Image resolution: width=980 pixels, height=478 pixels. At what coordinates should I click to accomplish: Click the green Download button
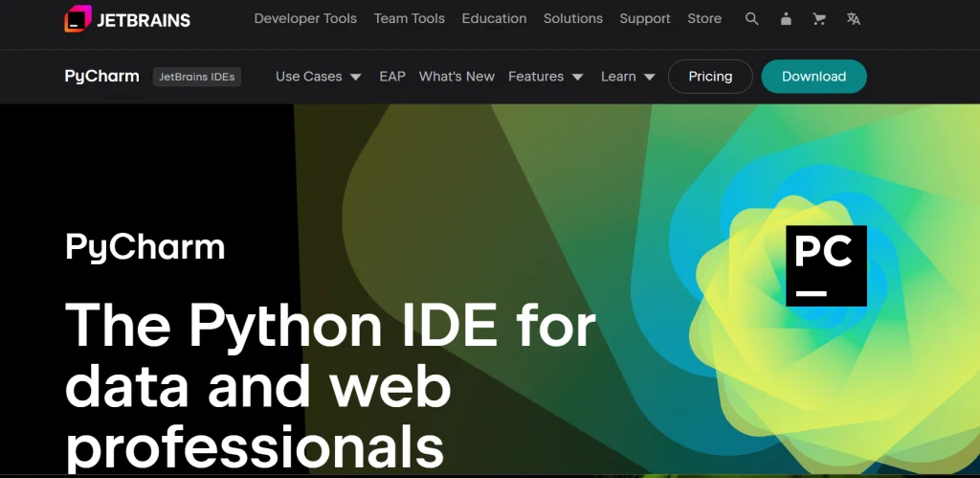pos(813,77)
